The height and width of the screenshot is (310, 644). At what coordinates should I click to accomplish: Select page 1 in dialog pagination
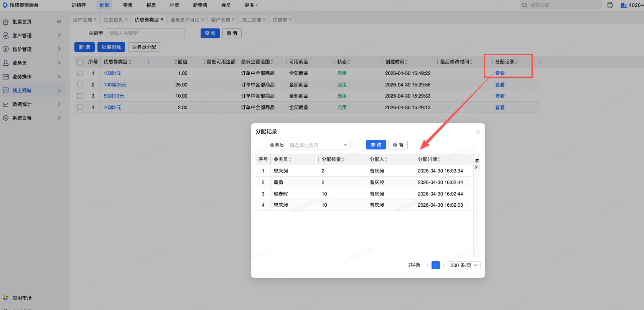coord(436,265)
